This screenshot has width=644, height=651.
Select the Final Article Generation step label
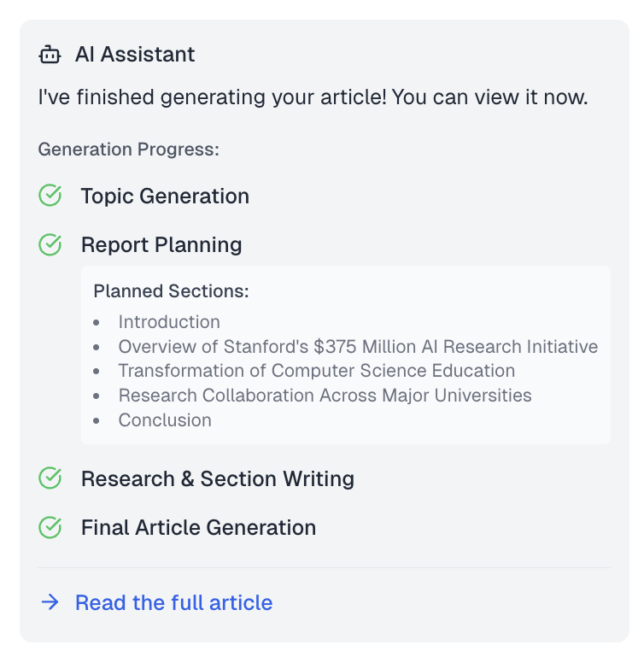coord(198,527)
